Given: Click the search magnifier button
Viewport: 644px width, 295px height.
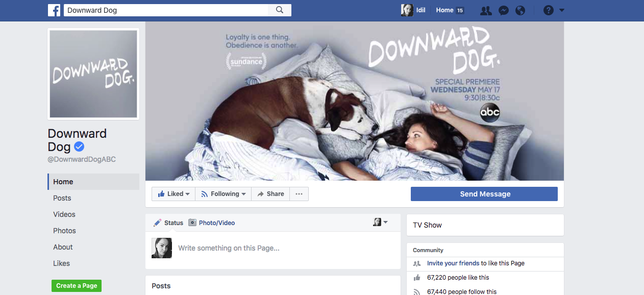Looking at the screenshot, I should (280, 10).
